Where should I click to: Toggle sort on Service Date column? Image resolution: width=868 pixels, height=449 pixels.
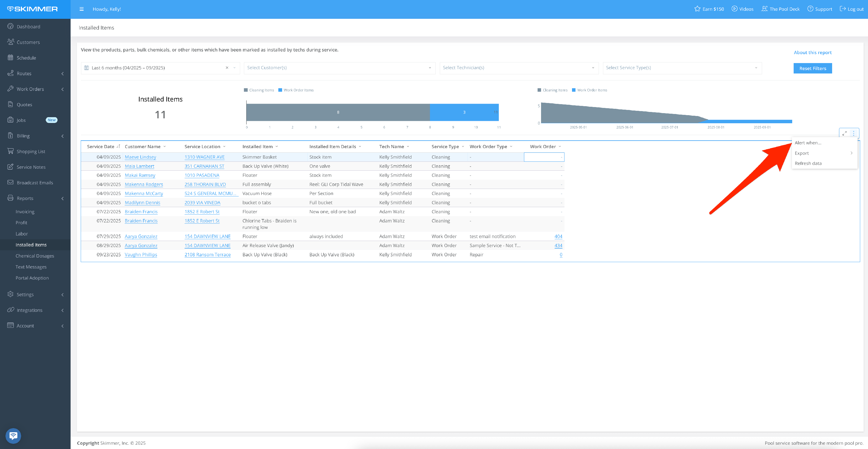118,146
